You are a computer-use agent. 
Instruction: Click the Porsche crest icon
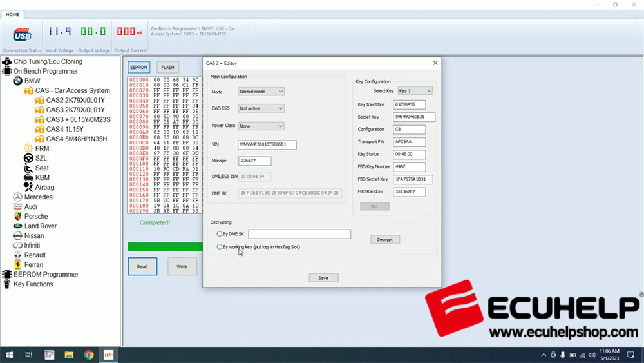17,216
